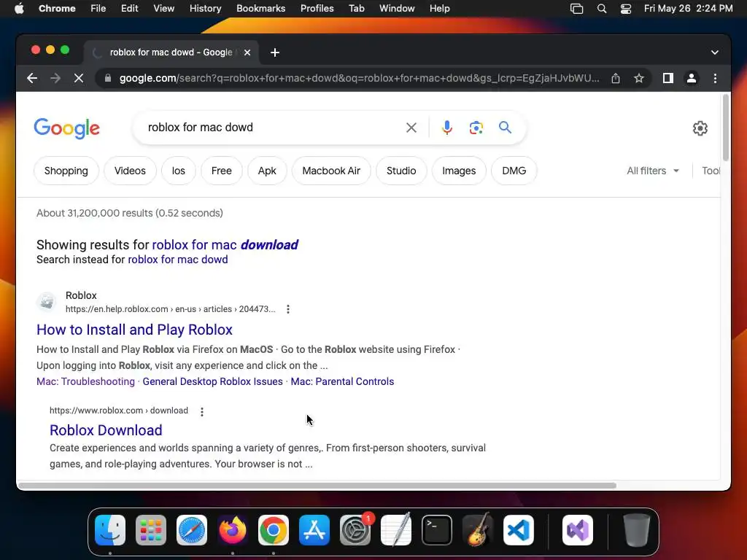Open the Trash in the dock

[x=636, y=530]
